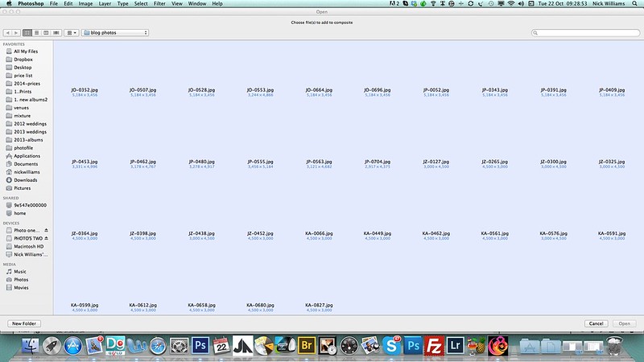Open FileZilla from the dock
The image size is (644, 362).
coord(436,347)
